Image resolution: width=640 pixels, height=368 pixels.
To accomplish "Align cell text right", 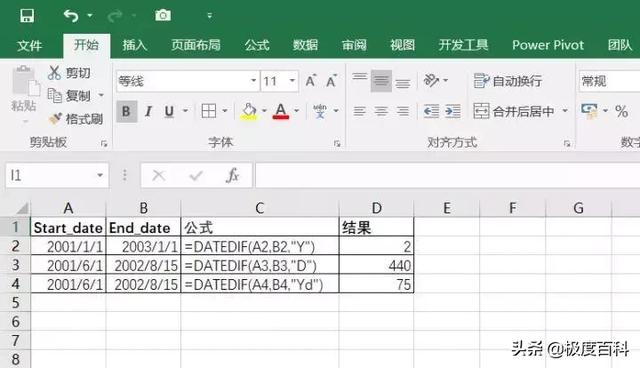I will pyautogui.click(x=403, y=111).
